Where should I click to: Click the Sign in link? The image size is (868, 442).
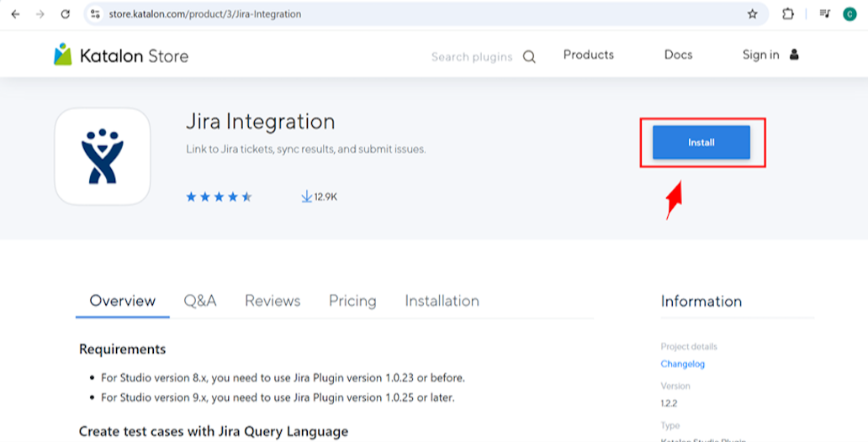click(760, 55)
